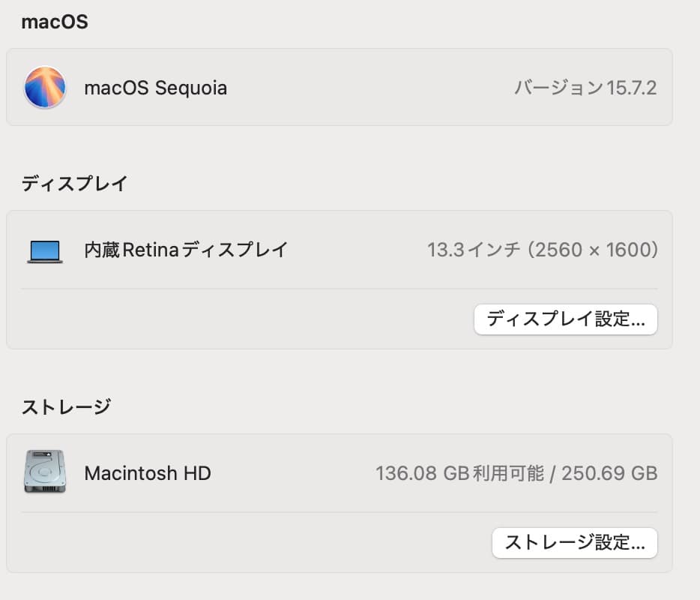This screenshot has width=700, height=600.
Task: Click the バージョン 15.7.2 text
Action: pyautogui.click(x=584, y=87)
